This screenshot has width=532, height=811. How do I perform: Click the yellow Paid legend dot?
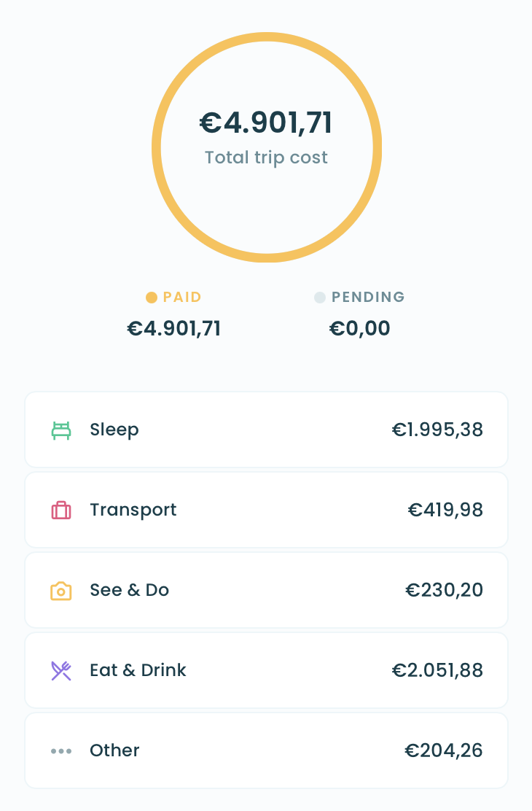(x=152, y=298)
